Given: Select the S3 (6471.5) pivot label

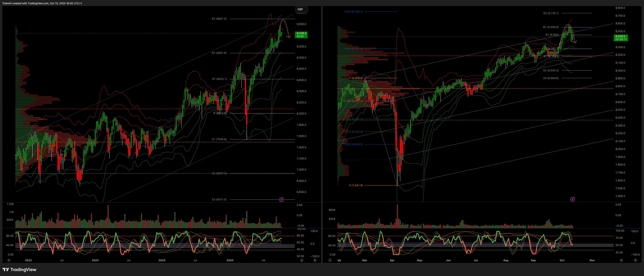Looking at the screenshot, I should click(219, 199).
